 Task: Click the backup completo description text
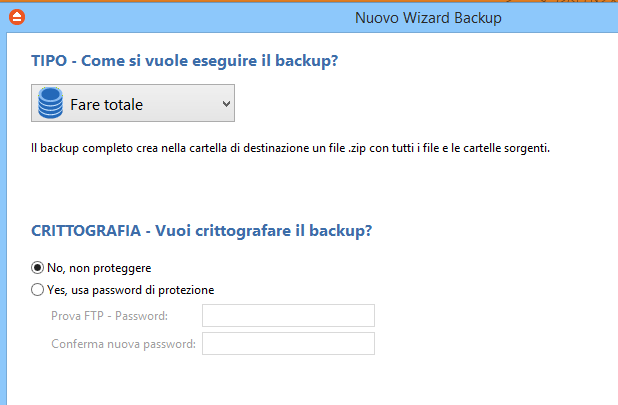[291, 148]
